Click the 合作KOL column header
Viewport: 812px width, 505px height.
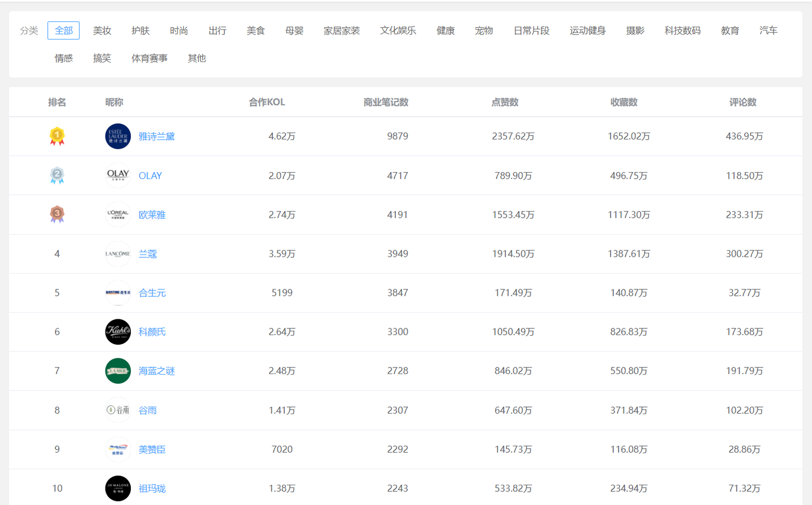click(x=267, y=102)
